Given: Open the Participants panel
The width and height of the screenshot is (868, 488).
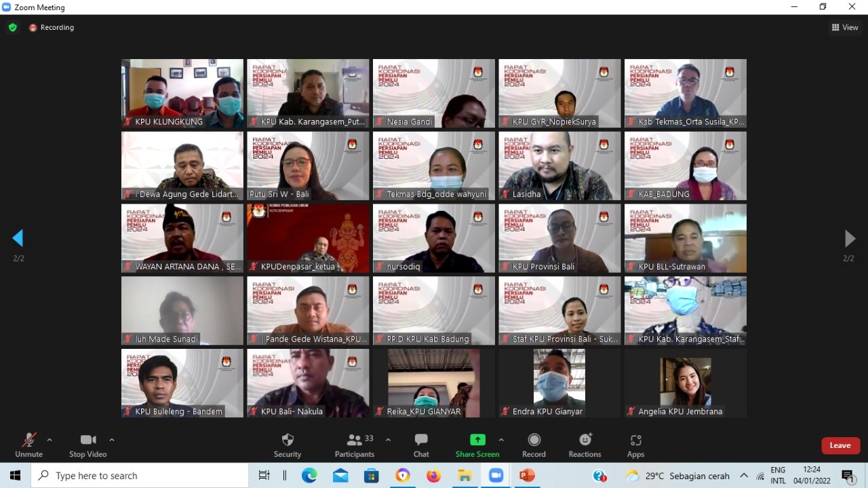Looking at the screenshot, I should click(354, 445).
